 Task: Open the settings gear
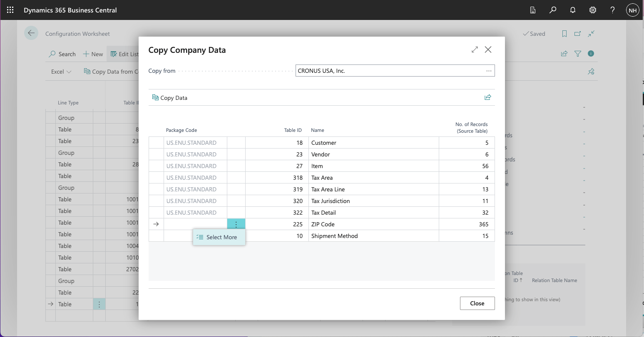click(593, 10)
